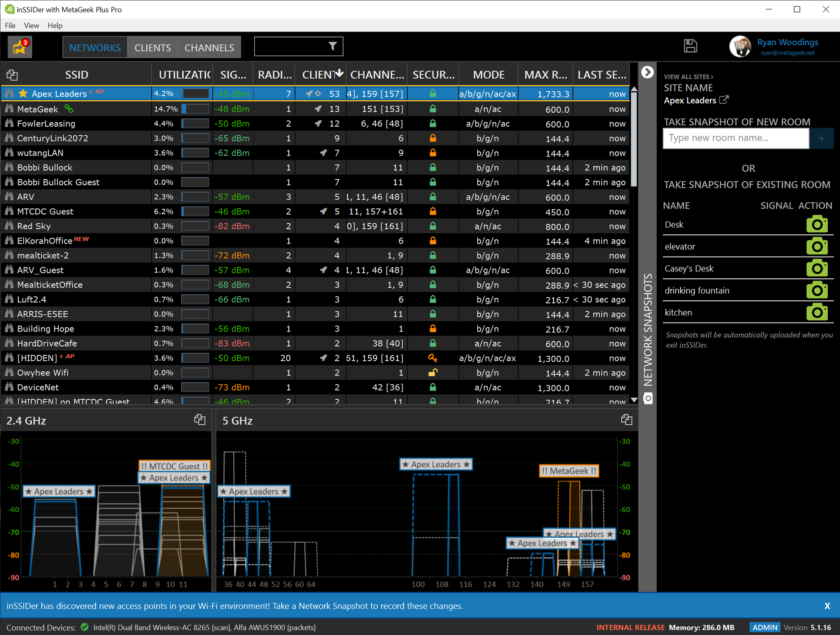
Task: Click the down arrow at table scrollbar bottom
Action: click(634, 400)
